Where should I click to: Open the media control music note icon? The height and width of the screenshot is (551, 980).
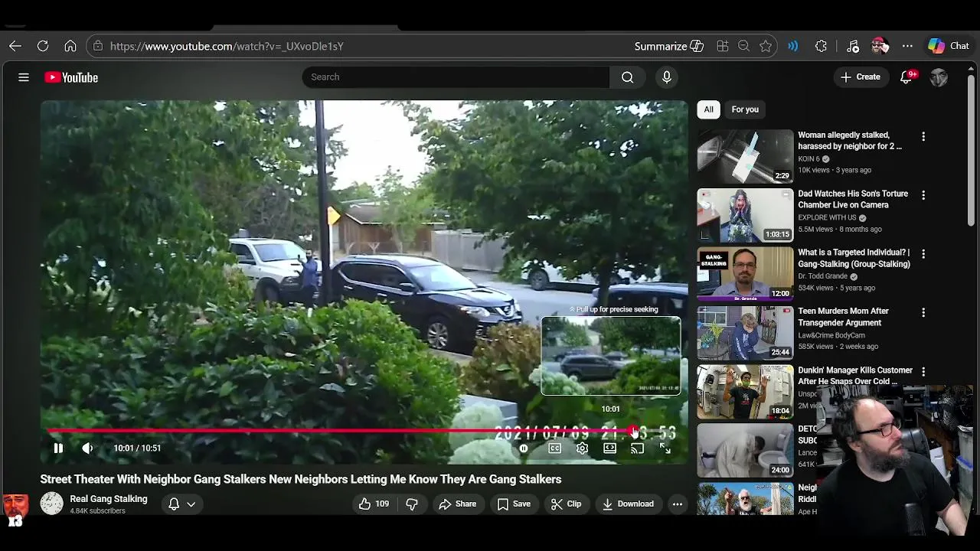click(x=853, y=46)
